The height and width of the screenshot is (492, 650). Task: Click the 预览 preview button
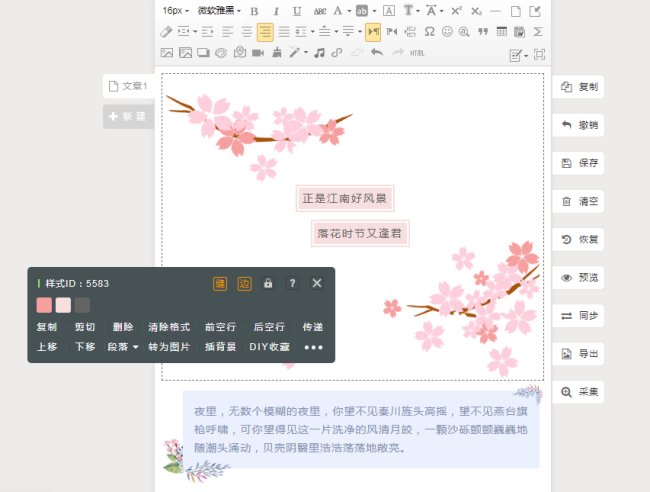tap(578, 277)
